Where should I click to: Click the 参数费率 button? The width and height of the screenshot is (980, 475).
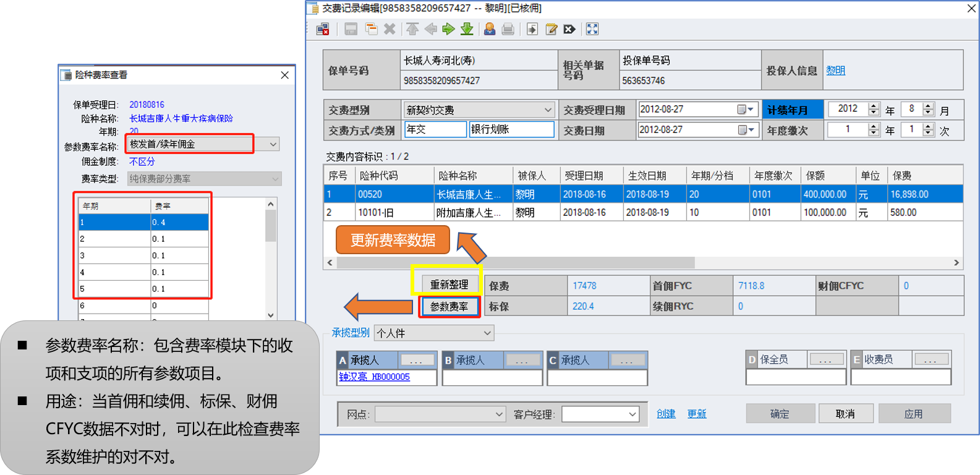449,307
